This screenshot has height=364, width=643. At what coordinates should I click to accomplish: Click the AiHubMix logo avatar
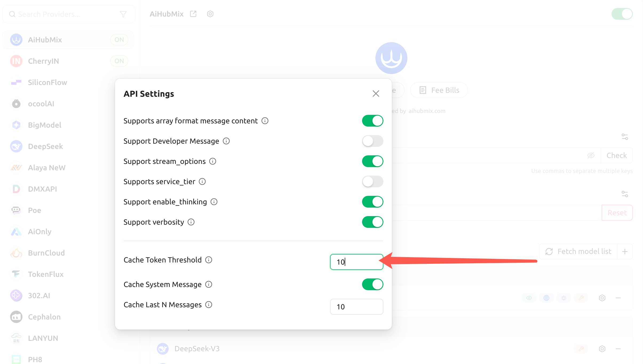coord(391,58)
